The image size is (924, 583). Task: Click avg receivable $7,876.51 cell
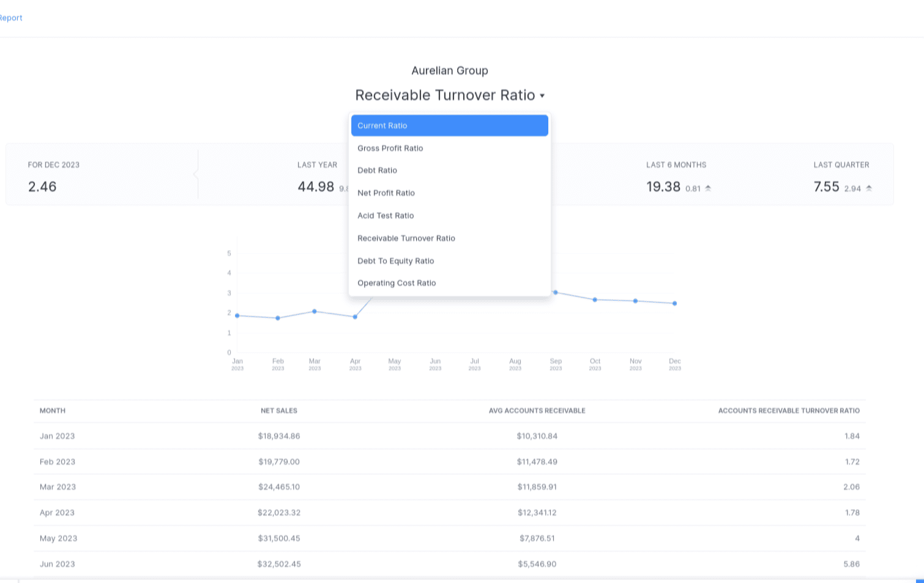(537, 538)
